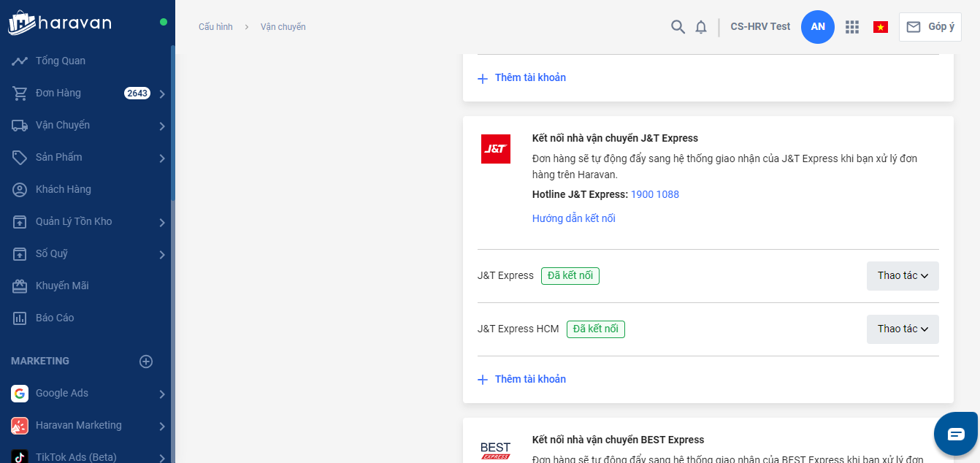Viewport: 980px width, 463px height.
Task: Click the Góp ý feedback button
Action: [930, 27]
